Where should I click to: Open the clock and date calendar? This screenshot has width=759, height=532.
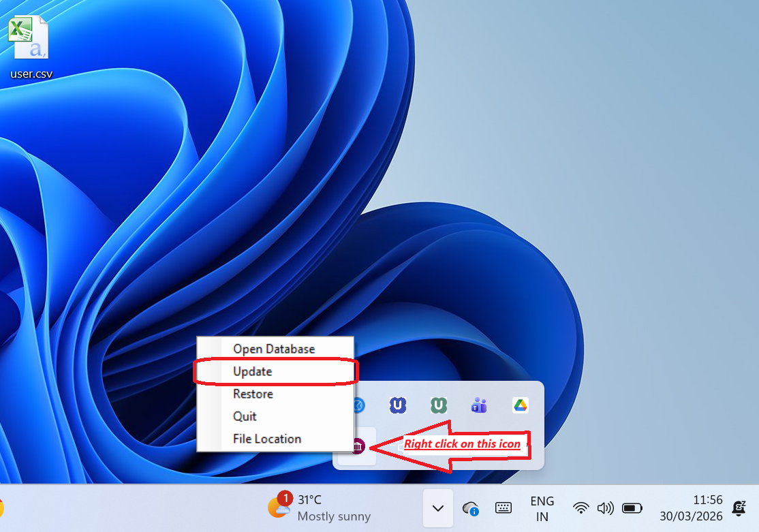(x=691, y=508)
